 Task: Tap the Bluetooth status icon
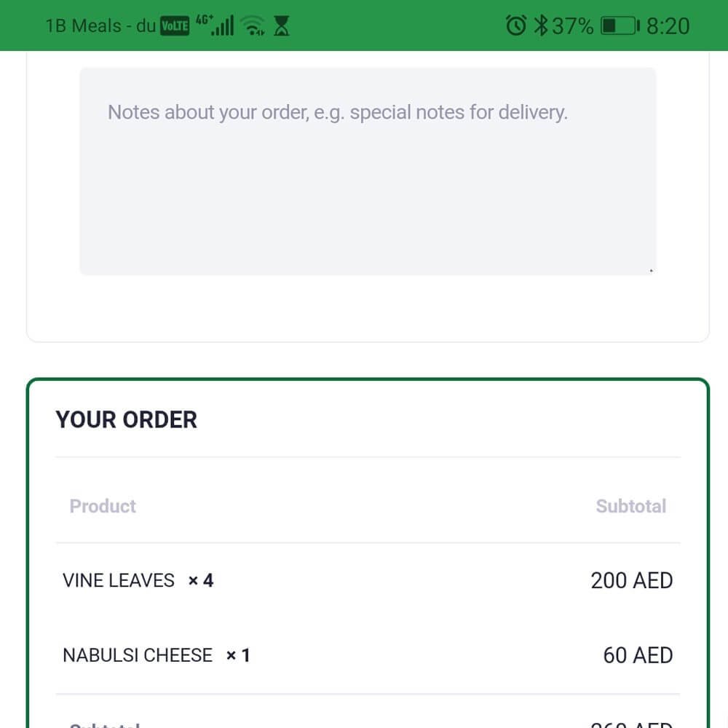click(x=540, y=25)
